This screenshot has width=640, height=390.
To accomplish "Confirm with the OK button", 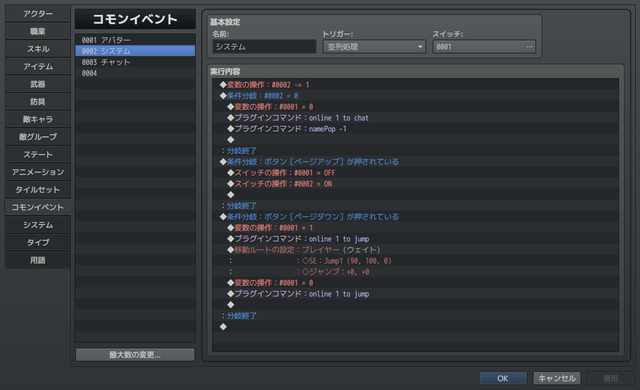I will [x=503, y=378].
